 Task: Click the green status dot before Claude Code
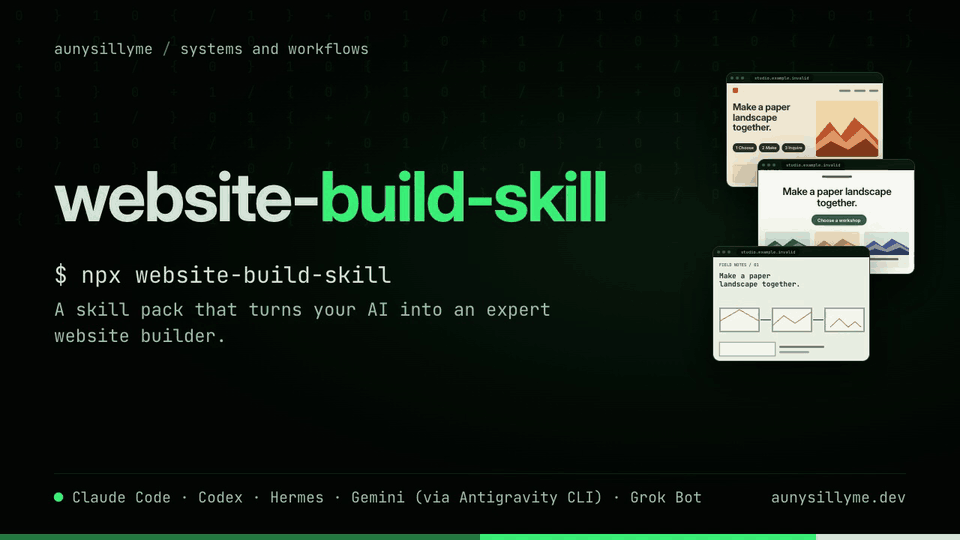click(x=59, y=497)
